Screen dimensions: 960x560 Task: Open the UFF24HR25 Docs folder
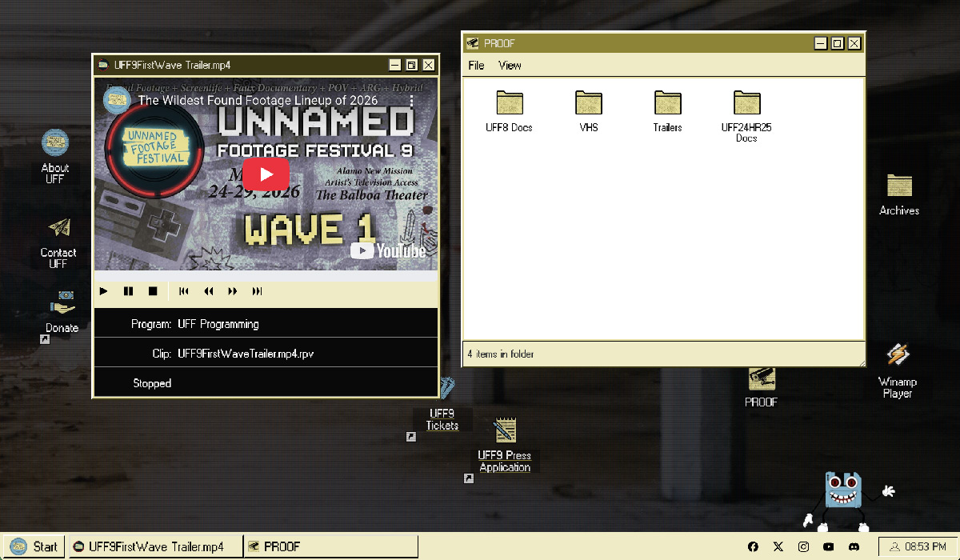coord(746,103)
